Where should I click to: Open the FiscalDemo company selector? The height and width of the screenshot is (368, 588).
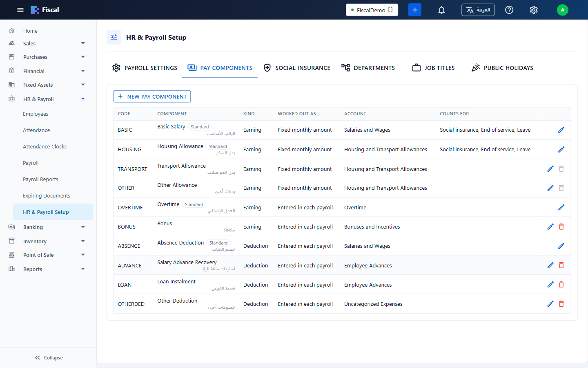372,10
